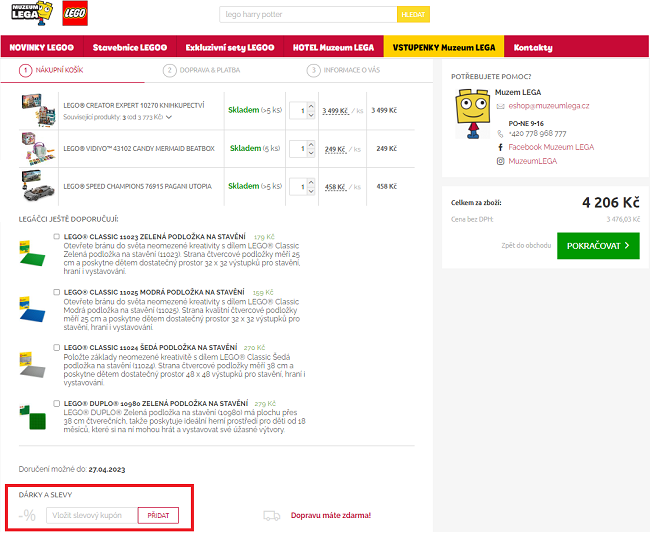Open eshop@muzeumlega.cz email link

point(549,106)
